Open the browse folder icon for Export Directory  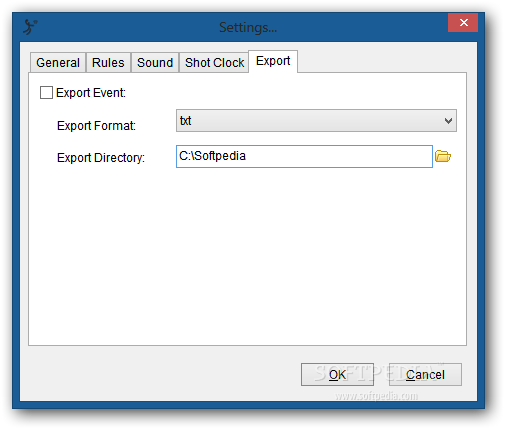443,156
